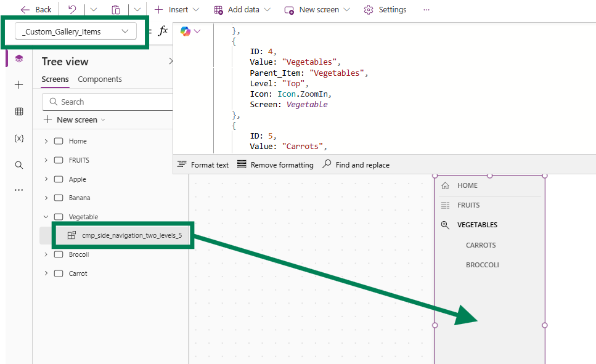This screenshot has width=596, height=364.
Task: Open the Variables {x} icon in sidebar
Action: (x=19, y=139)
